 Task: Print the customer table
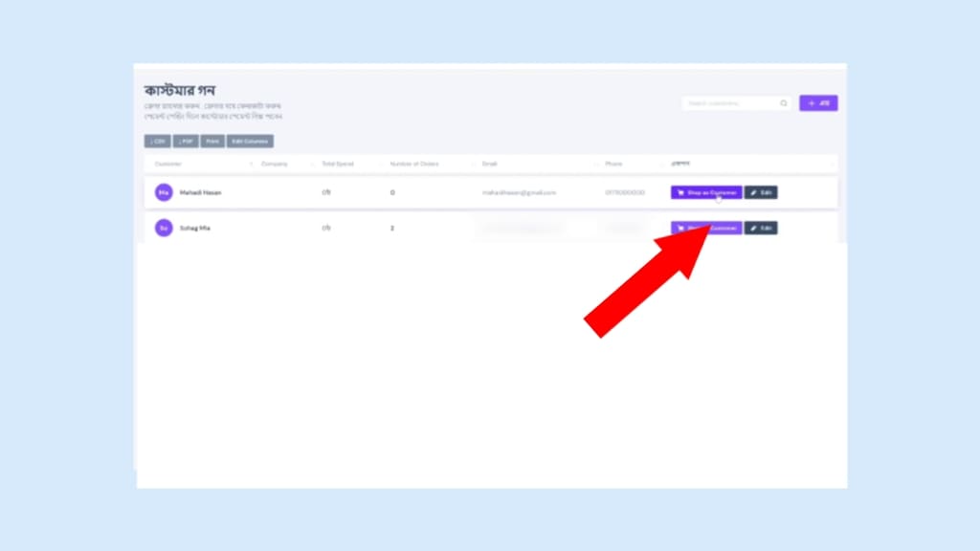click(212, 142)
